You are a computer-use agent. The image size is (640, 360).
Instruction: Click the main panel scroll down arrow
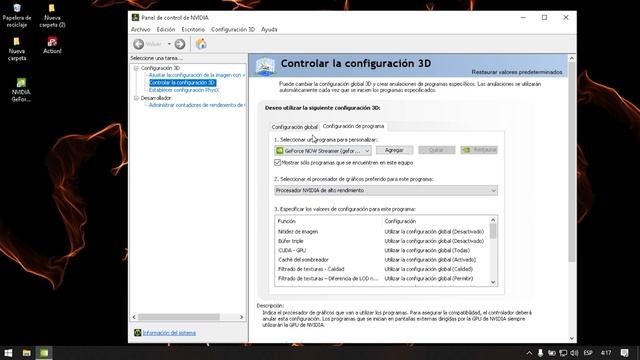pyautogui.click(x=572, y=338)
